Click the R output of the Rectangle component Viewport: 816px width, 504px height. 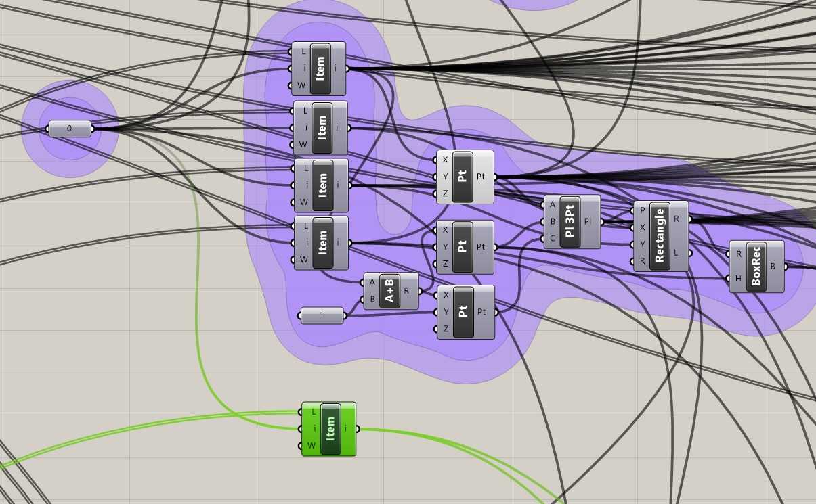678,219
